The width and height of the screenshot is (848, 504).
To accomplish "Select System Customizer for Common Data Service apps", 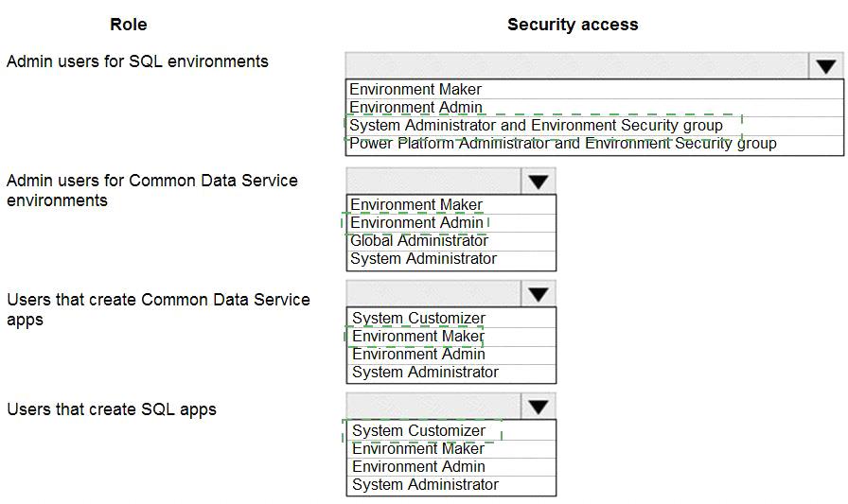I will tap(451, 318).
